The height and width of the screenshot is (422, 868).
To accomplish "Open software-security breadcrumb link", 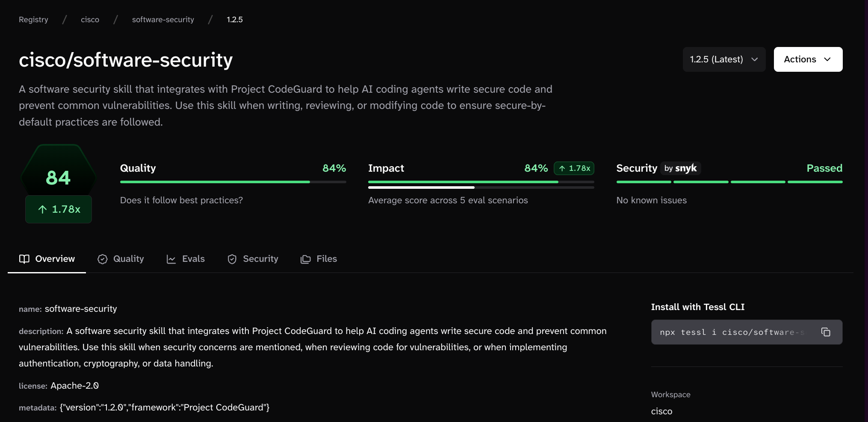I will point(163,20).
